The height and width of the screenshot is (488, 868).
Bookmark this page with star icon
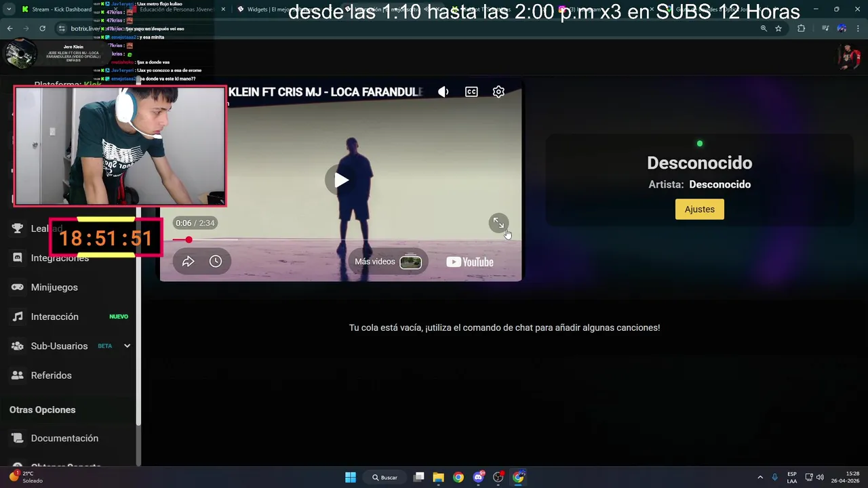[x=778, y=28]
